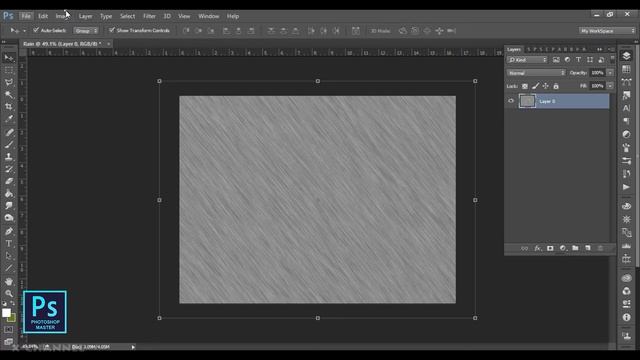
Task: Open the Info panel dock icon
Action: [x=626, y=317]
